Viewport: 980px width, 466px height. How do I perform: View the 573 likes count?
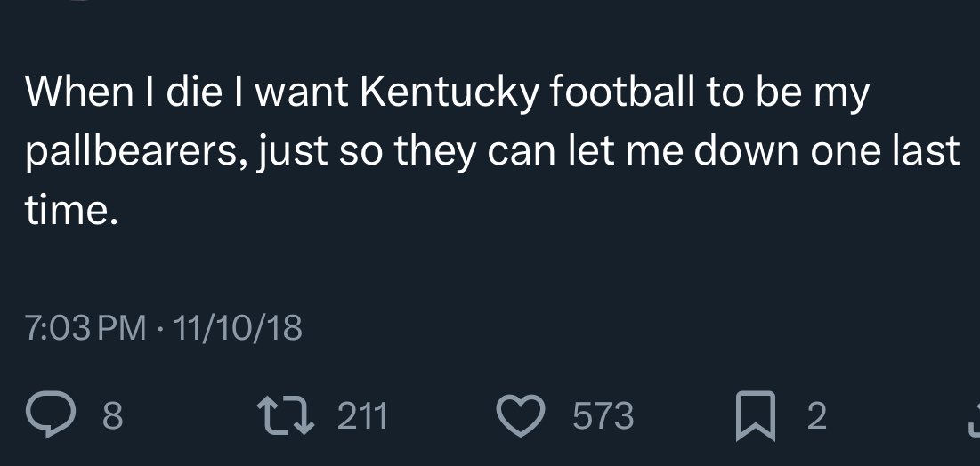coord(603,416)
